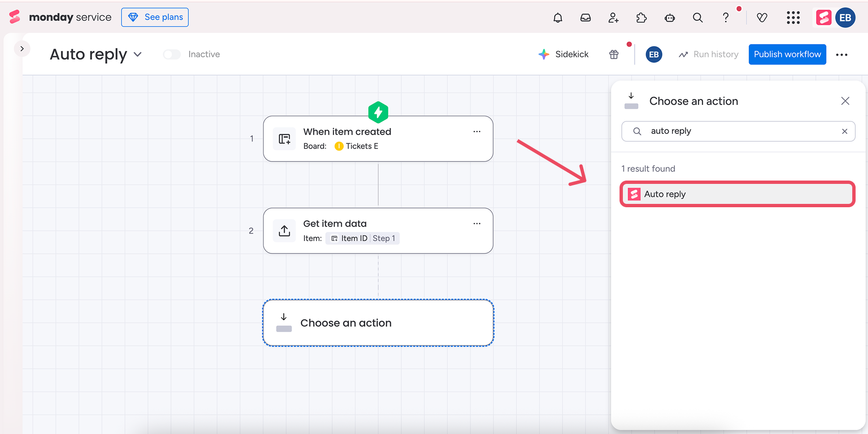Image resolution: width=868 pixels, height=434 pixels.
Task: Click the Choose an action placeholder icon
Action: tap(284, 323)
